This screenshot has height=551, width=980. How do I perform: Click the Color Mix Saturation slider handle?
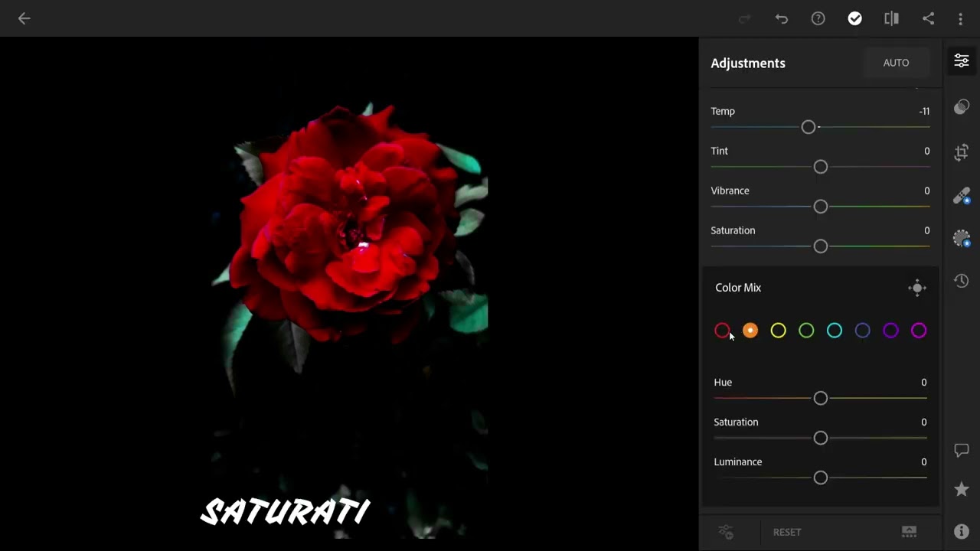(821, 438)
